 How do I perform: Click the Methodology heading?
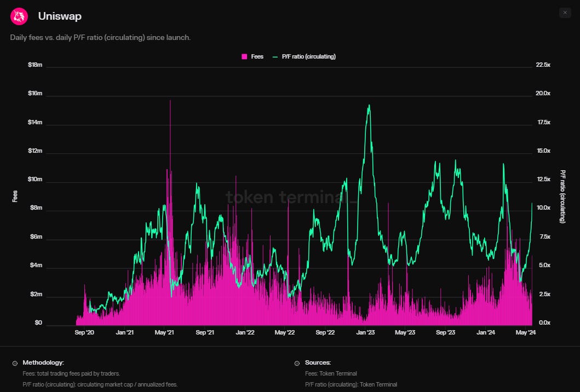pyautogui.click(x=43, y=363)
